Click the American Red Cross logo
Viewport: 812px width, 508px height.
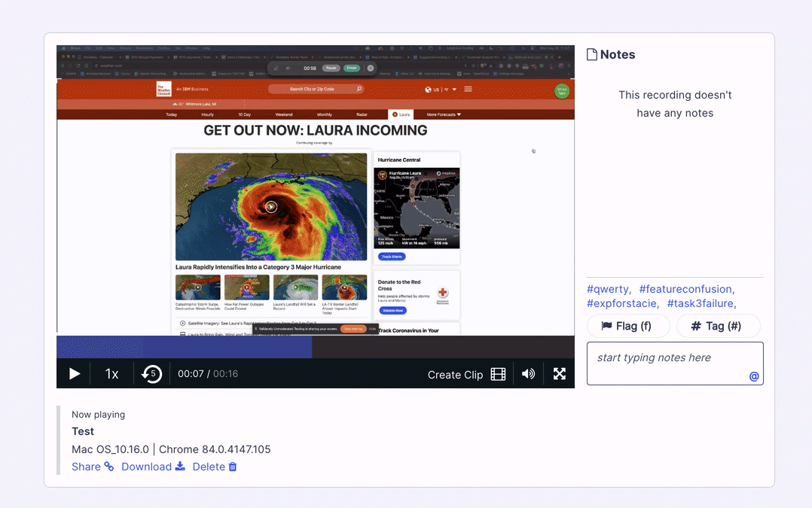pos(443,295)
